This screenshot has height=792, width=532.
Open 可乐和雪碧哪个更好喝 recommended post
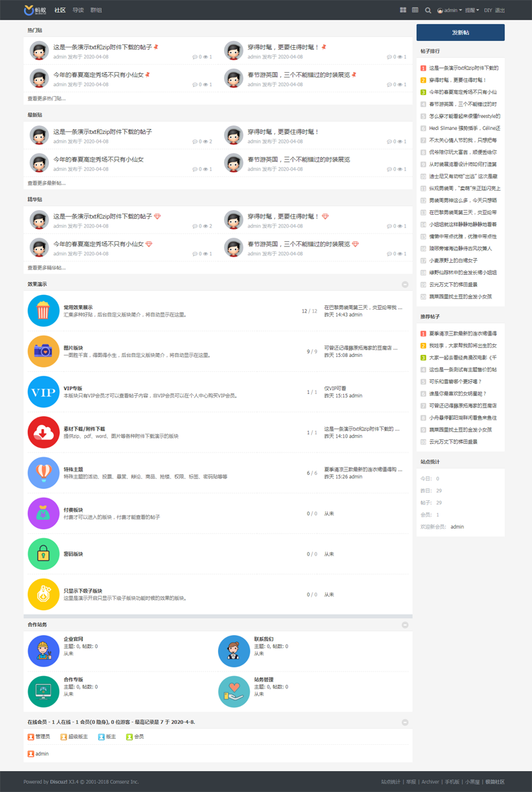455,382
